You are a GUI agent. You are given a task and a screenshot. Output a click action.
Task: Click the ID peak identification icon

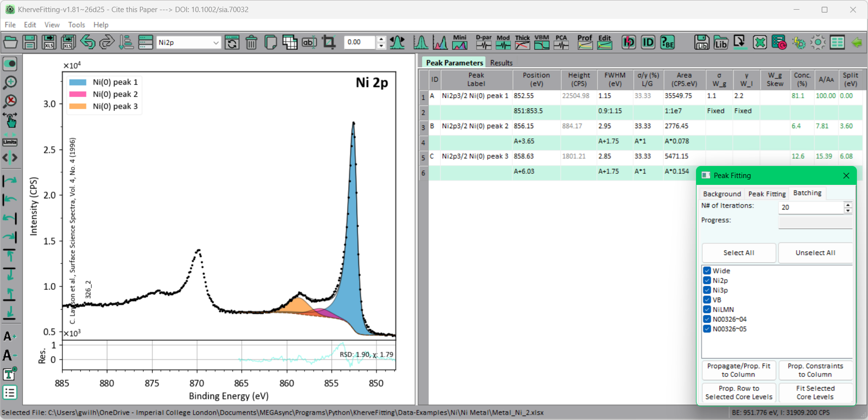point(648,43)
